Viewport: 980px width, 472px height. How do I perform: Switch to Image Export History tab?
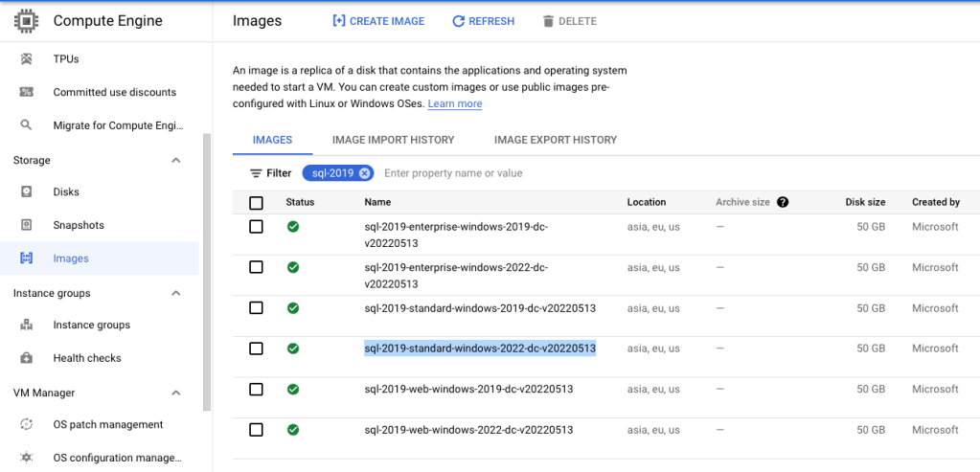[x=555, y=140]
